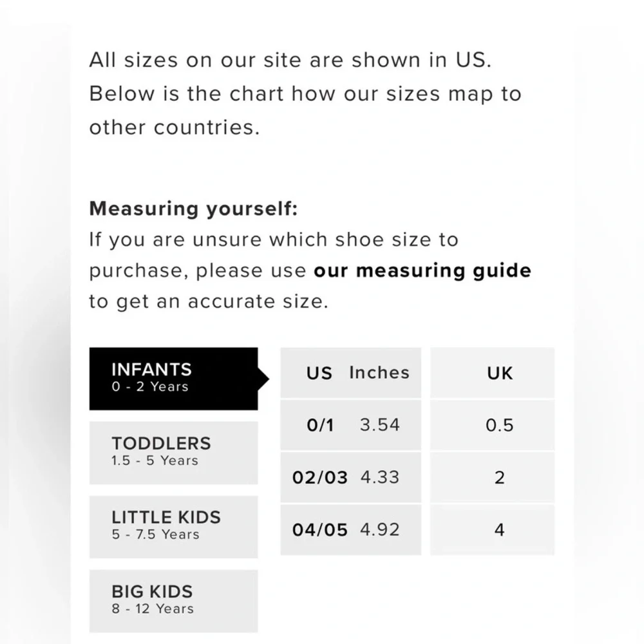The height and width of the screenshot is (644, 644).
Task: Open the 'our measuring guide' link
Action: (x=422, y=270)
